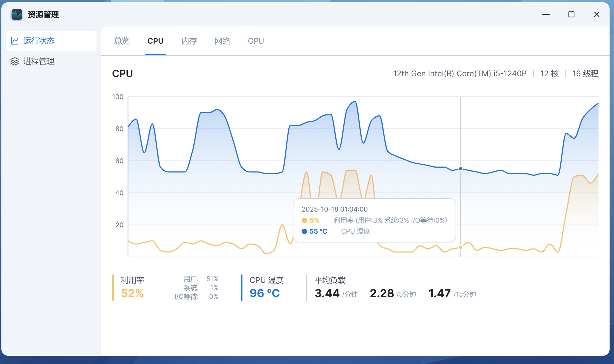
Task: Click the orange dot in tooltip legend
Action: pos(304,220)
